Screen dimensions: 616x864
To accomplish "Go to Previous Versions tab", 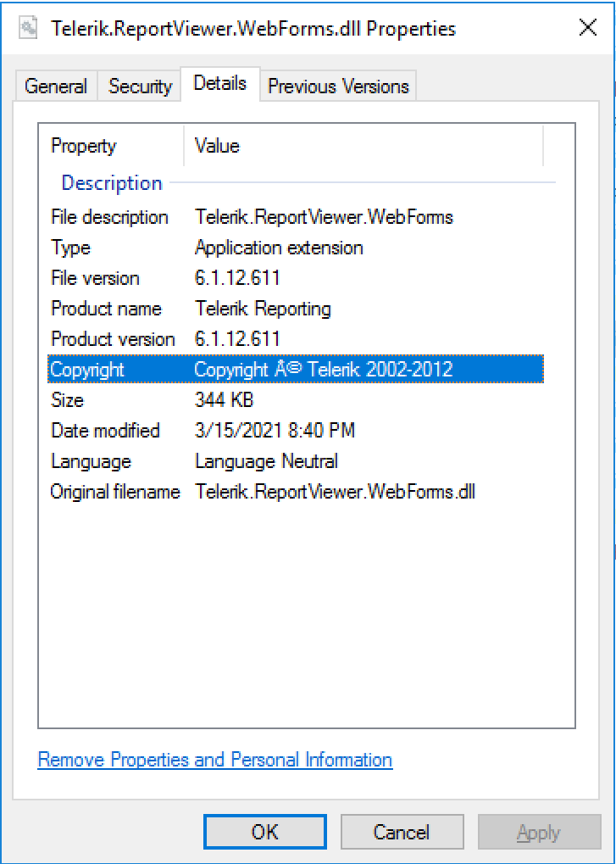I will pyautogui.click(x=338, y=86).
